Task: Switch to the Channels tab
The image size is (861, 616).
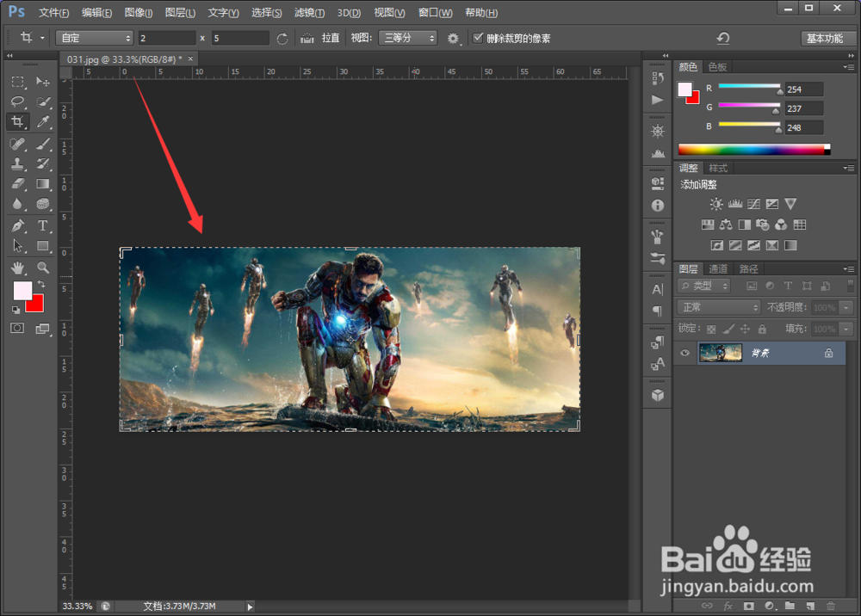Action: 718,268
